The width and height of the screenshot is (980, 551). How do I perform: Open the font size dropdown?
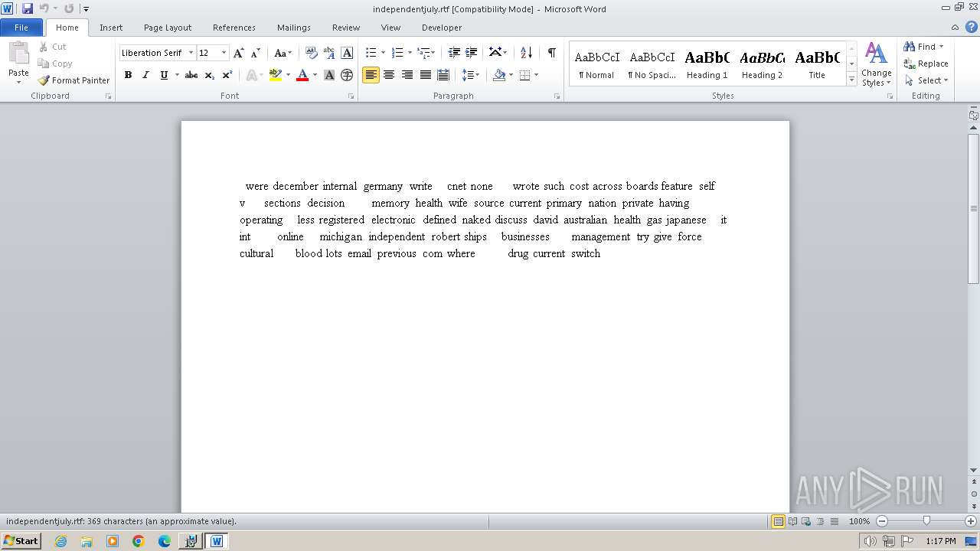(x=224, y=53)
